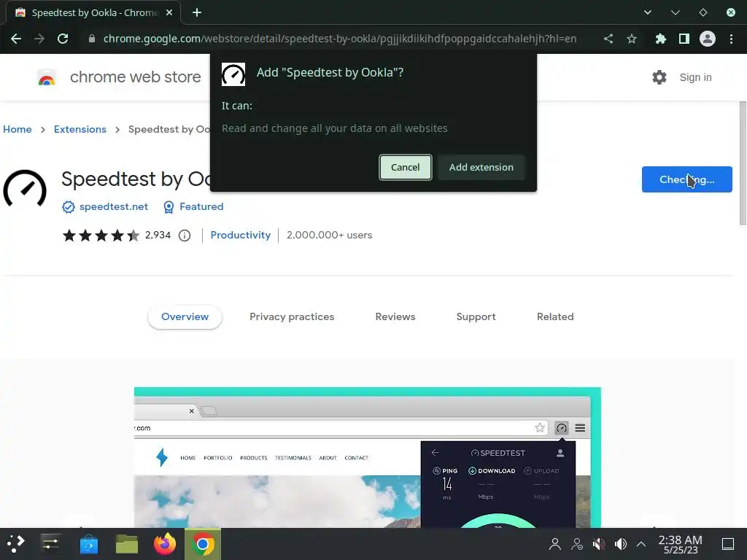Viewport: 747px width, 560px height.
Task: Click the "2,000,000+ users" text
Action: pos(329,236)
